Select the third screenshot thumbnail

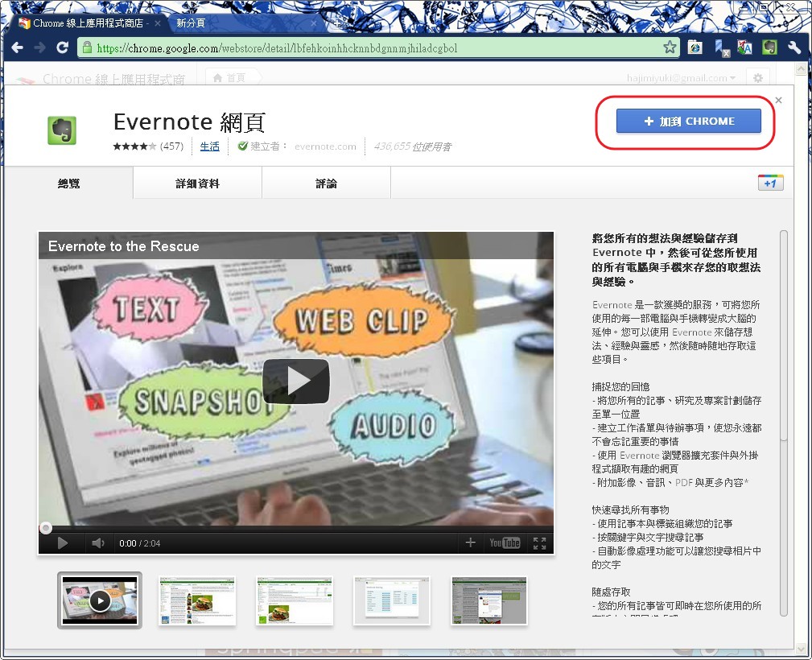coord(295,600)
